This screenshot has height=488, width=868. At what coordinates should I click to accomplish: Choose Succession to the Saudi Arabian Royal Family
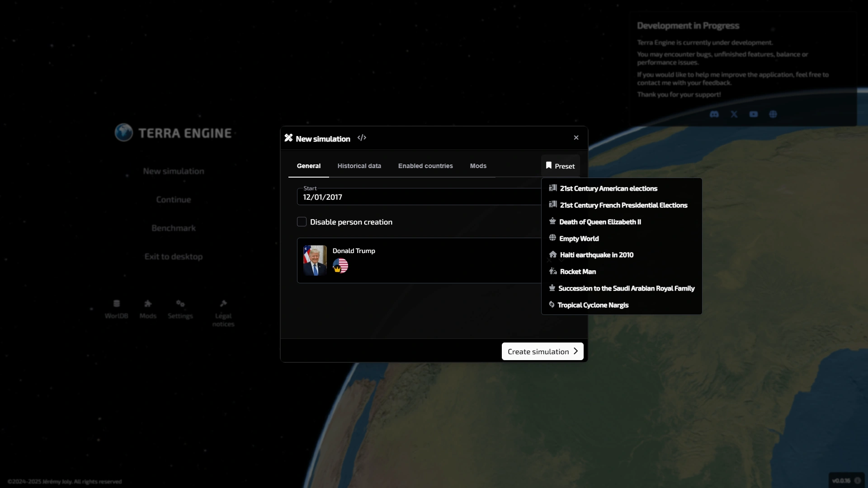click(x=622, y=288)
